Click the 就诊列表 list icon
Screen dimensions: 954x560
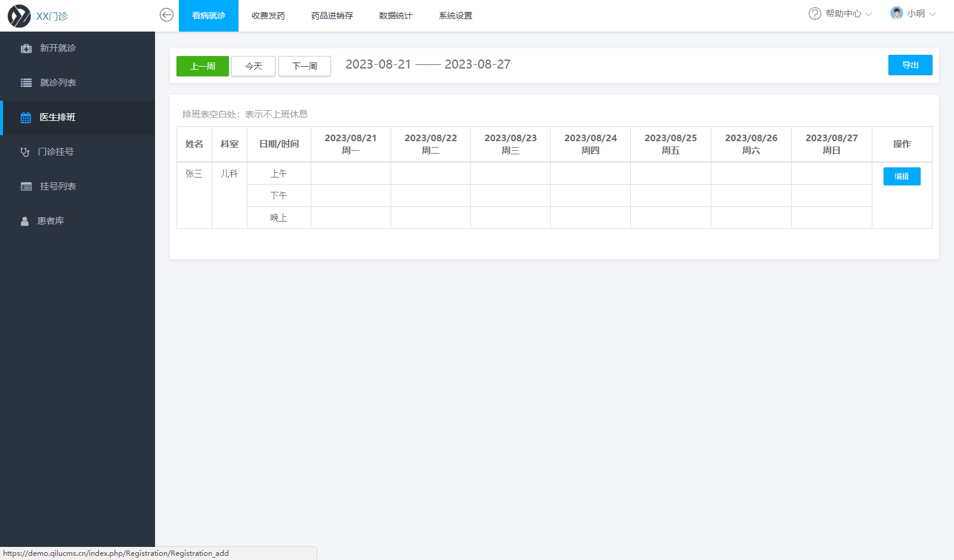pos(26,83)
